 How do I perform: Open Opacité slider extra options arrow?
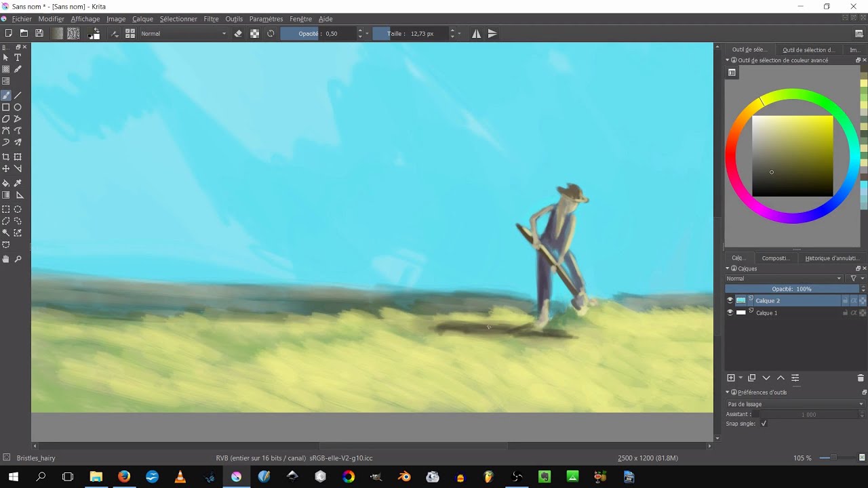(368, 33)
